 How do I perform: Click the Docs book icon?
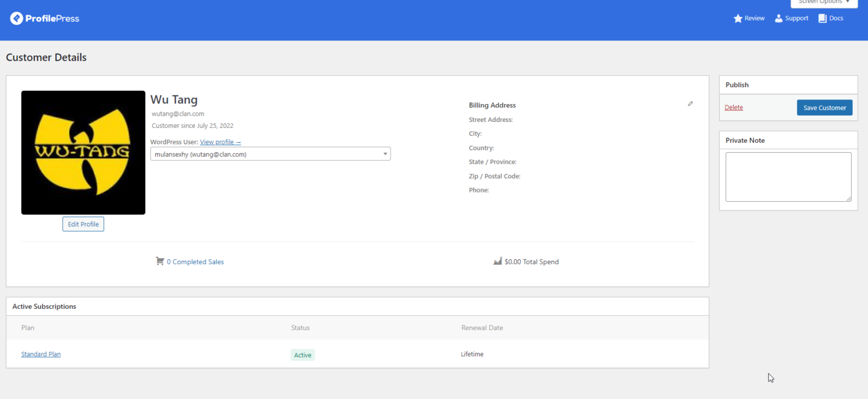822,19
